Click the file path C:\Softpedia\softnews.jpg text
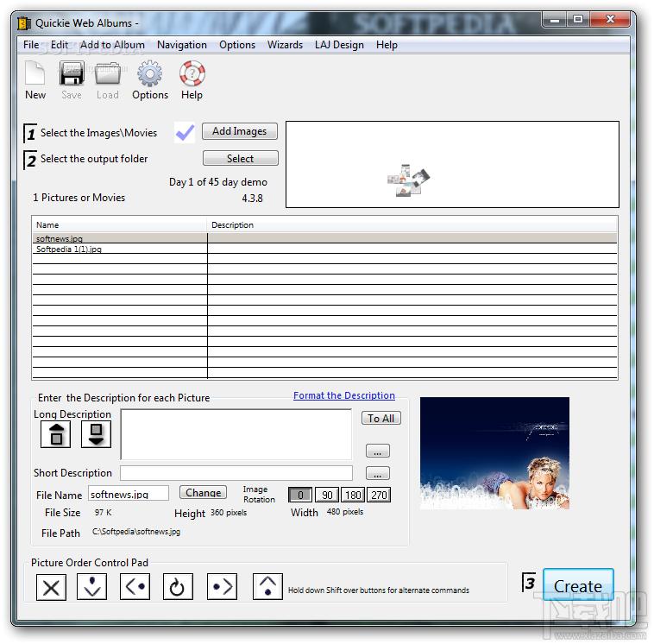 136,531
